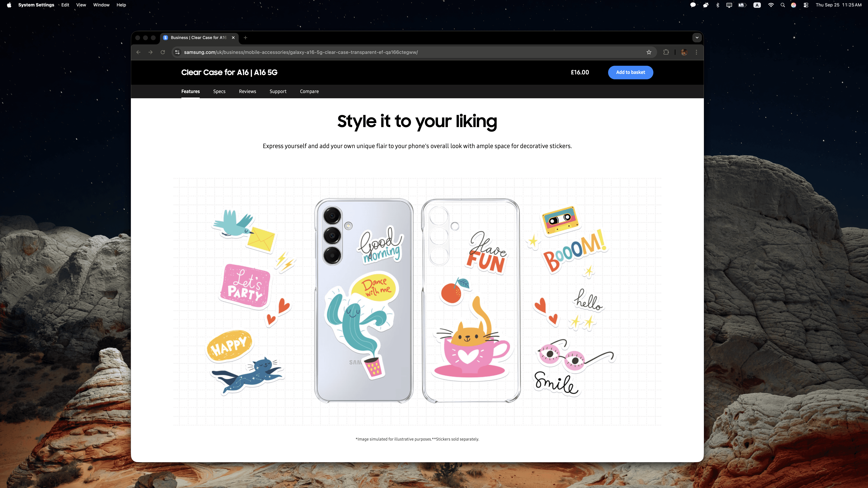This screenshot has width=868, height=488.
Task: Switch to the Specs tab
Action: click(219, 92)
